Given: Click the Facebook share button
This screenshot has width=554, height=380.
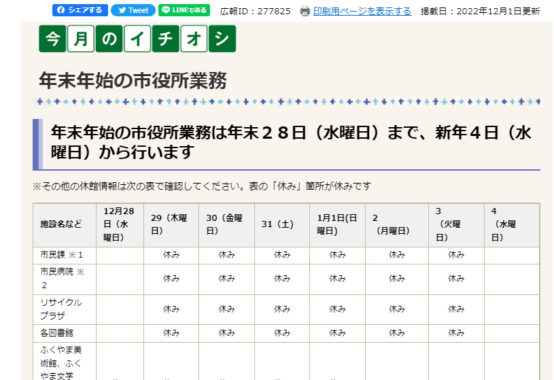Looking at the screenshot, I should tap(79, 10).
